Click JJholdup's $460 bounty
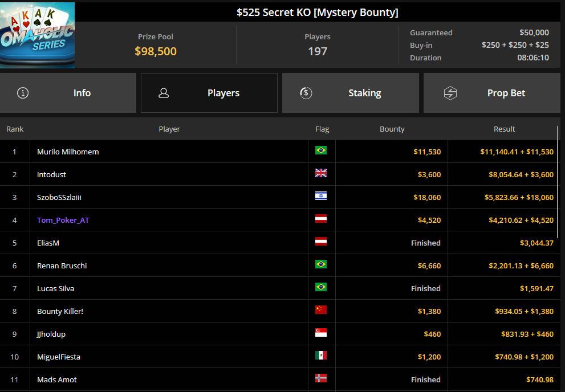 tap(432, 334)
